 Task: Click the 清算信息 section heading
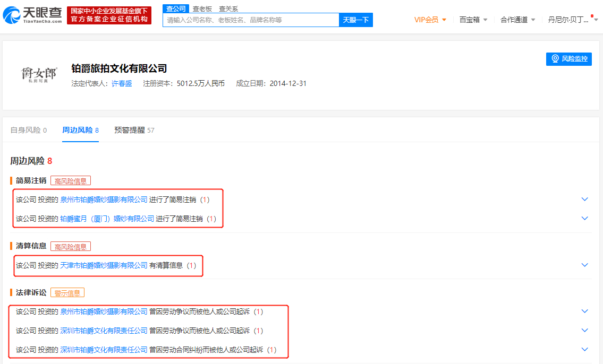(31, 246)
